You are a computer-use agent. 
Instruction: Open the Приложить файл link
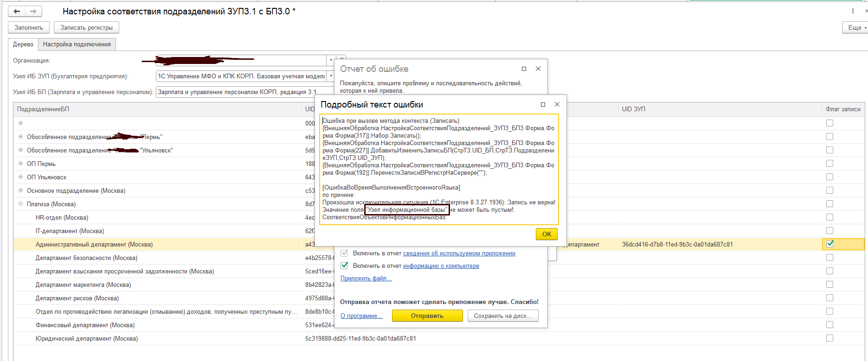(366, 278)
